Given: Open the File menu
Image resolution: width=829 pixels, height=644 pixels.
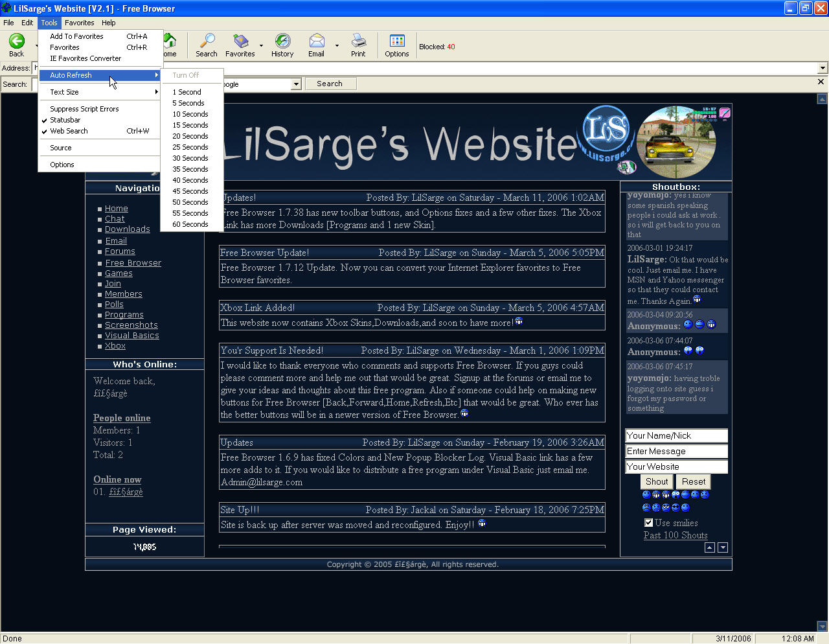Looking at the screenshot, I should [8, 23].
